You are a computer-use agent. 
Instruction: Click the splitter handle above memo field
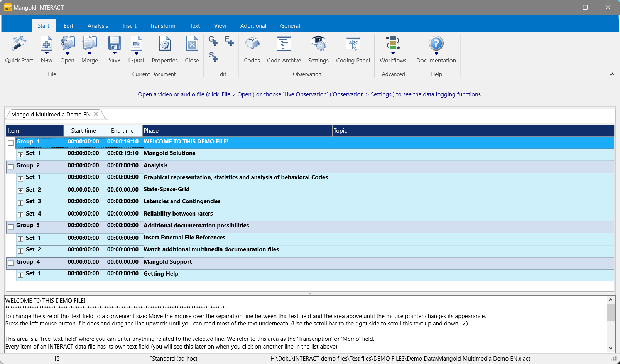point(310,294)
